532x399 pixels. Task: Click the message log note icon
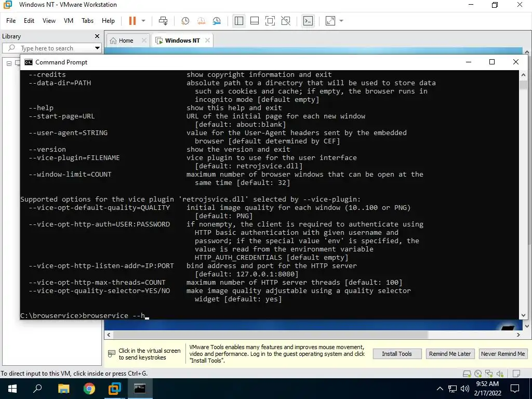(516, 374)
